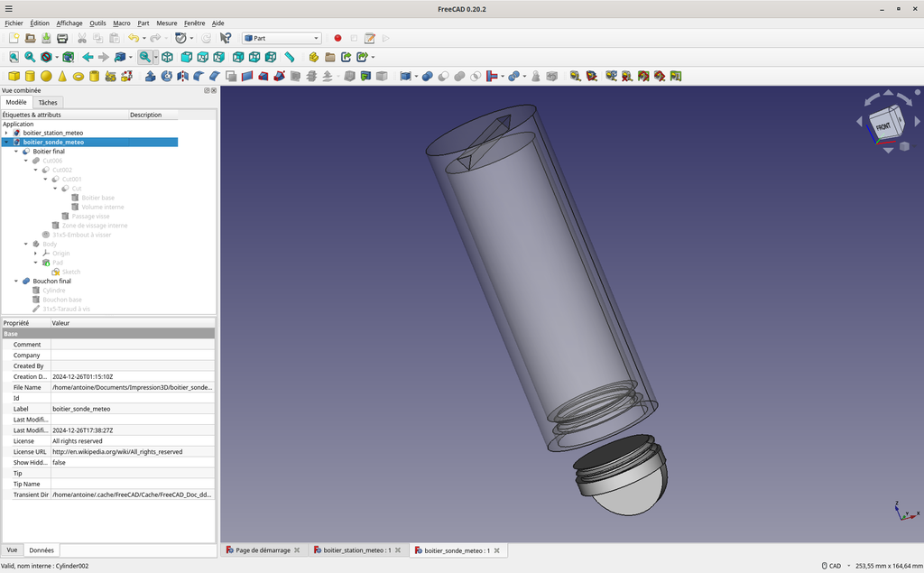The width and height of the screenshot is (924, 573).
Task: Open the Macro menu
Action: point(122,23)
